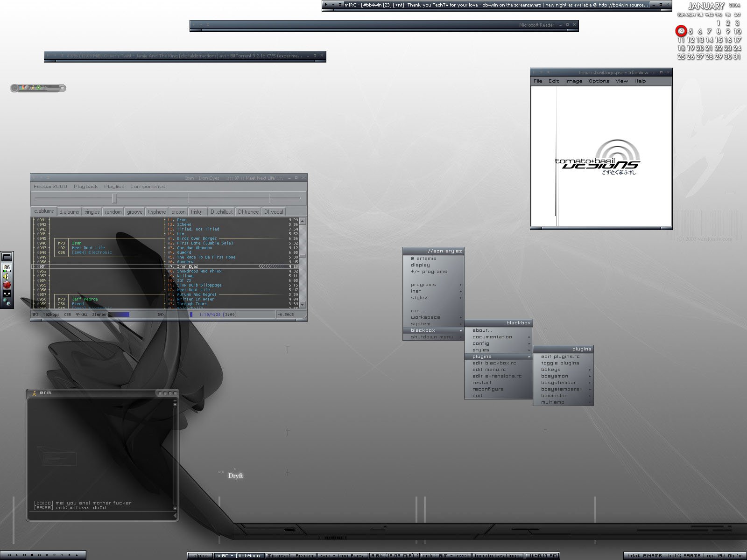747x560 pixels.
Task: Switch to the DI.trance playlist tab
Action: pos(248,212)
